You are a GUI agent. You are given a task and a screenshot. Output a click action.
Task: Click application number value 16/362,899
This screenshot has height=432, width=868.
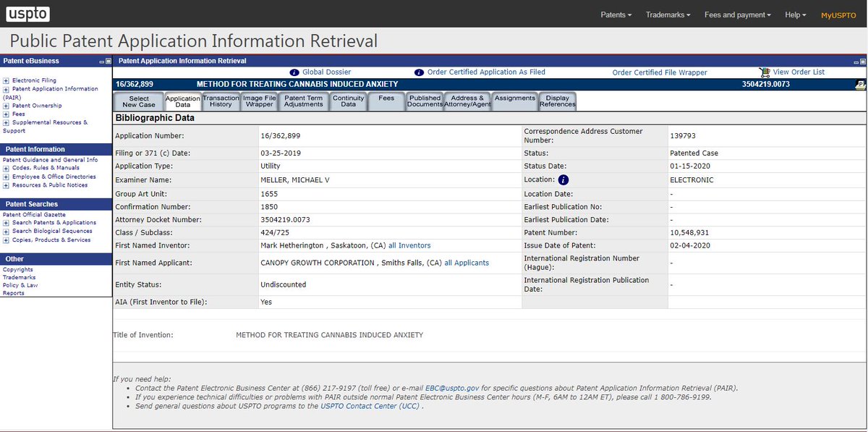[x=281, y=135]
